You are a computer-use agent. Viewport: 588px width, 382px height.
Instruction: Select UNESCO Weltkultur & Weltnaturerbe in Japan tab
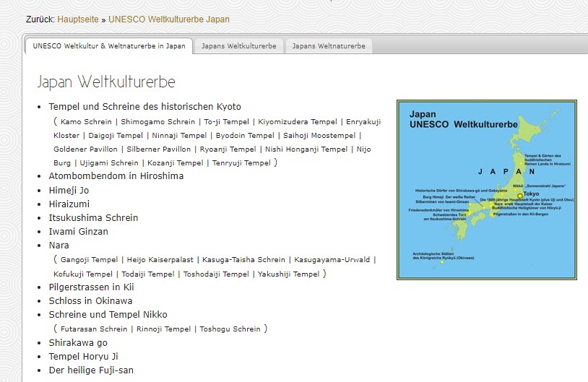[109, 45]
